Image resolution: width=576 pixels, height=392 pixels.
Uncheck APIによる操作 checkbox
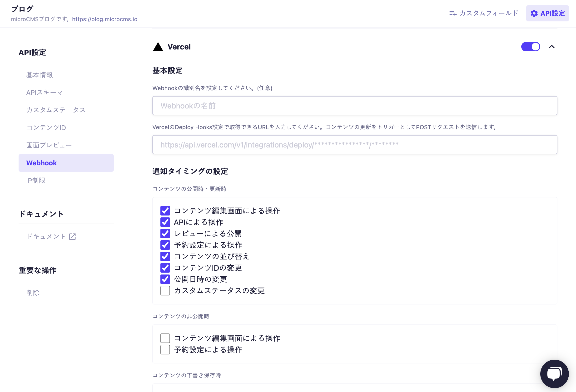click(165, 222)
